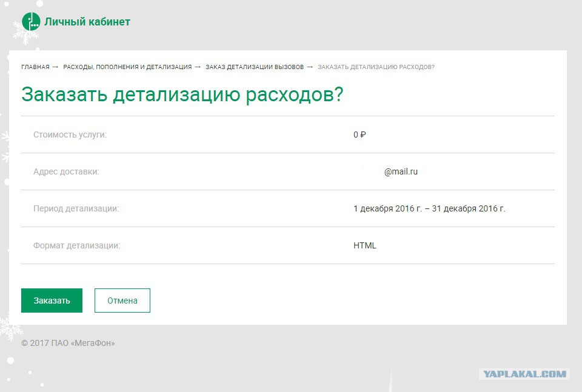Screen dimensions: 582x392
Task: Select the page heading Заказать детализацию расходов?
Action: pyautogui.click(x=182, y=94)
